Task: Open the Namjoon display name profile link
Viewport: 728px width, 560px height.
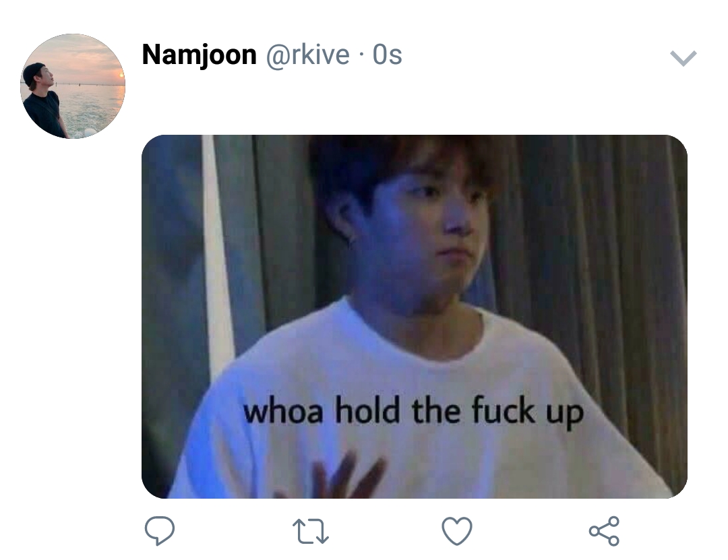Action: (199, 55)
